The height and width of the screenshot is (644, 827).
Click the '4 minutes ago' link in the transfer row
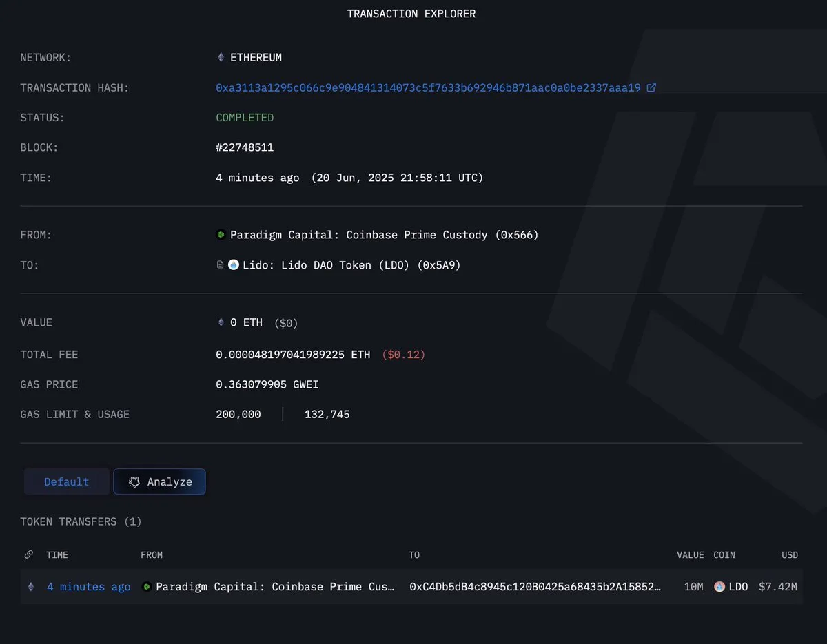click(88, 587)
